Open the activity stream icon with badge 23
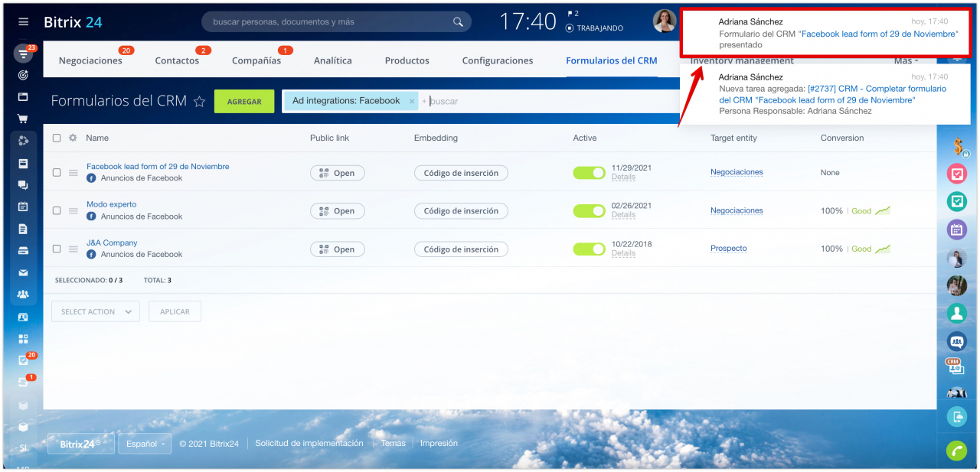 (x=24, y=54)
